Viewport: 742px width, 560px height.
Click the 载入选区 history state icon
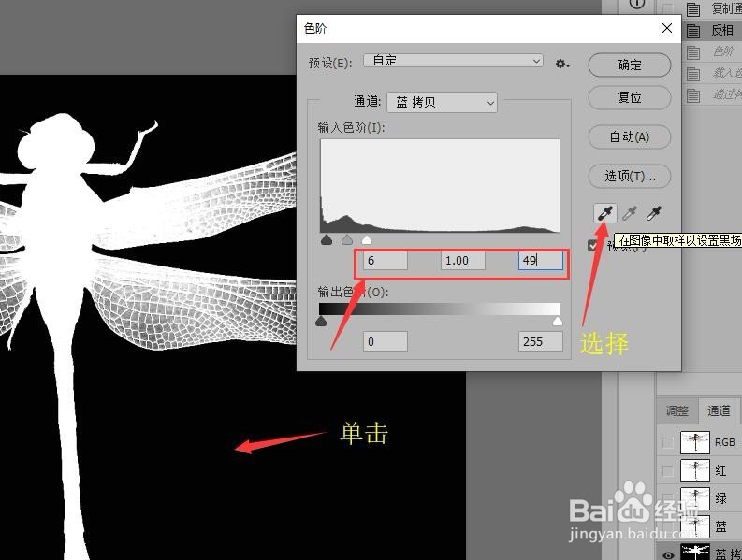[x=693, y=73]
